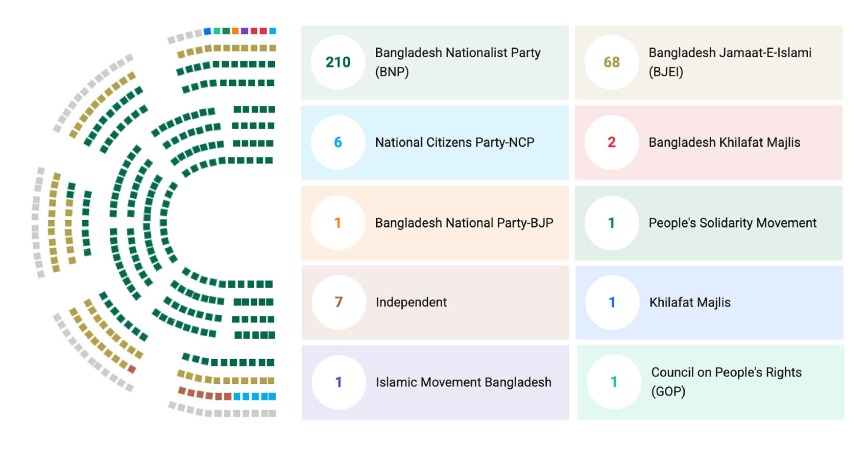The height and width of the screenshot is (466, 868).
Task: Click the lone brown seat in lower-left wedge
Action: click(132, 369)
